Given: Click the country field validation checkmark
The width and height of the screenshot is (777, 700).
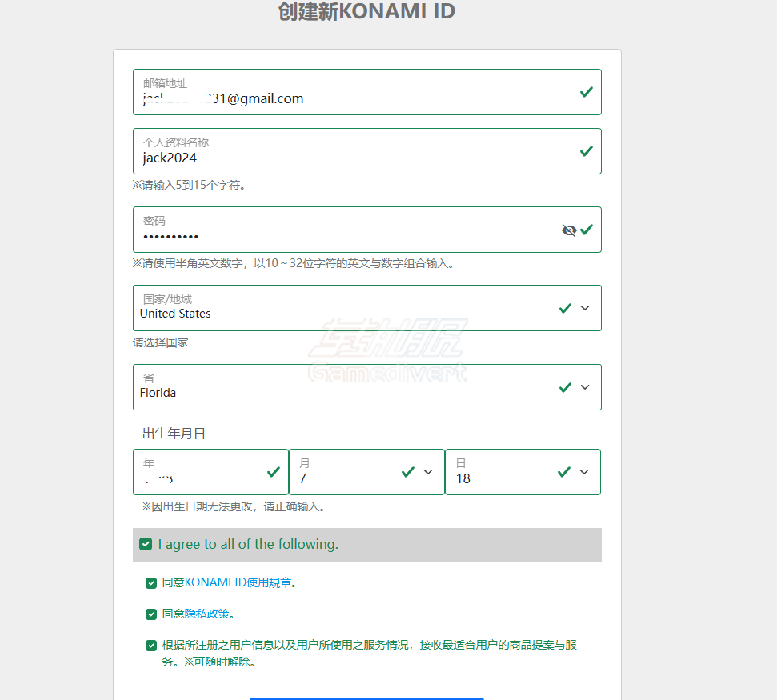Looking at the screenshot, I should point(566,308).
